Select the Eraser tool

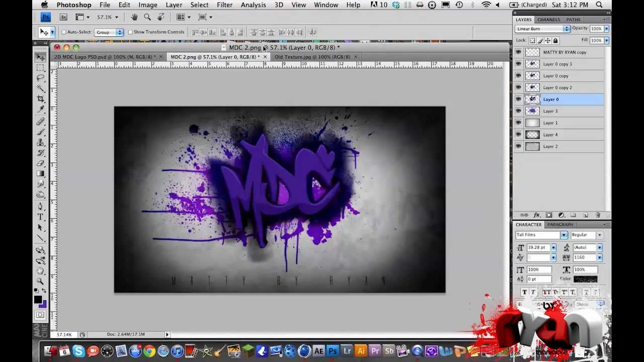click(x=40, y=163)
